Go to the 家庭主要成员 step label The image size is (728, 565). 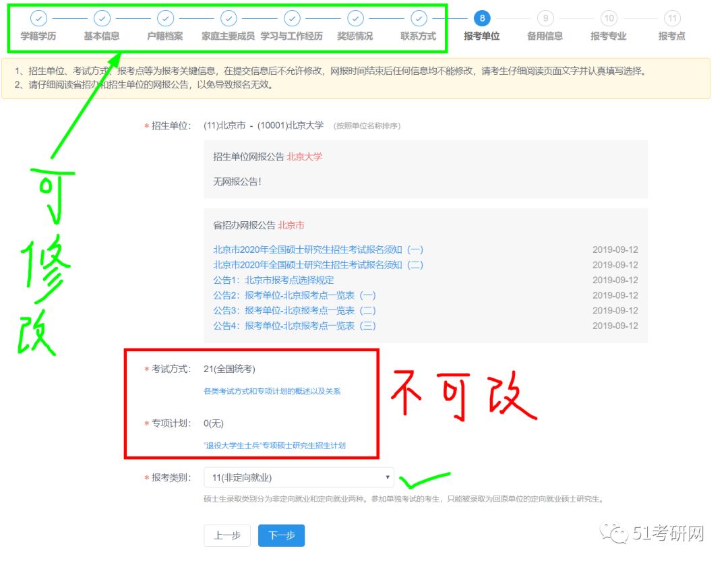pos(229,36)
